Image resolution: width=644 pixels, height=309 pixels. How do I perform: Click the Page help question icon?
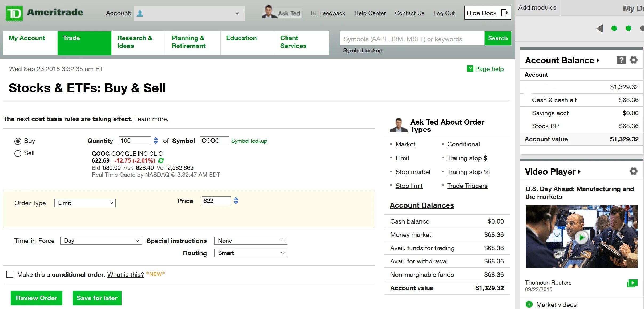470,69
